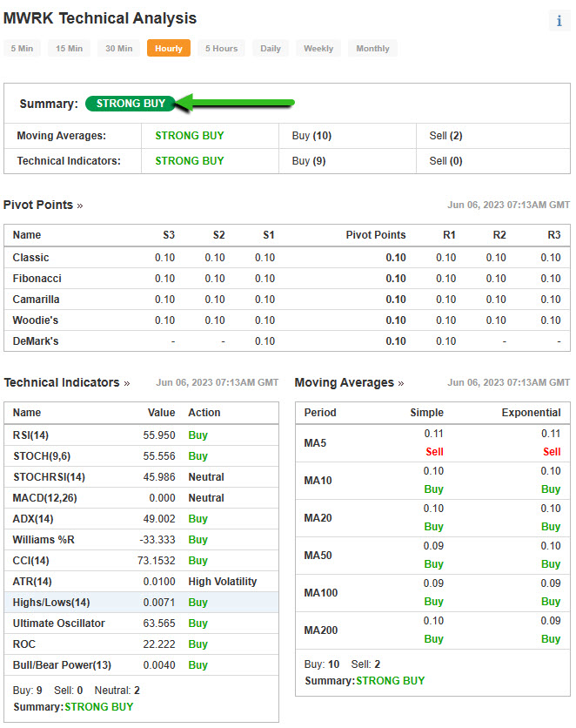Click the green STRONG BUY summary badge
576x728 pixels.
click(131, 104)
